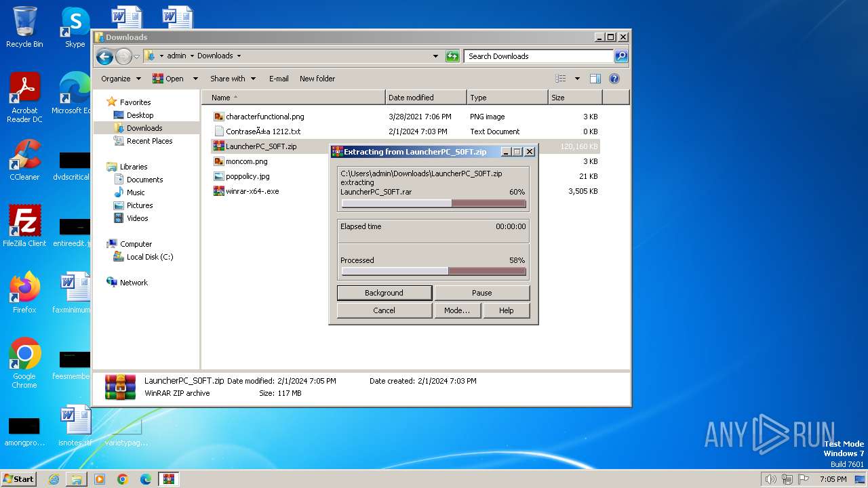Image resolution: width=868 pixels, height=488 pixels.
Task: Go forward in Explorer navigation
Action: (x=123, y=56)
